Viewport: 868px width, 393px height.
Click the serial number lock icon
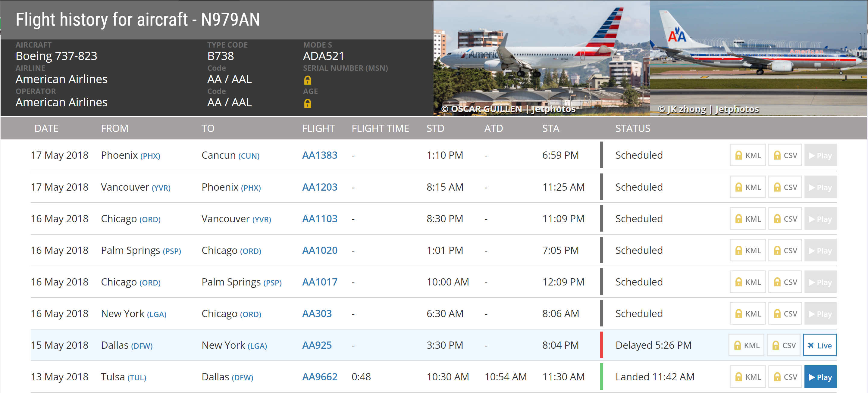[307, 80]
